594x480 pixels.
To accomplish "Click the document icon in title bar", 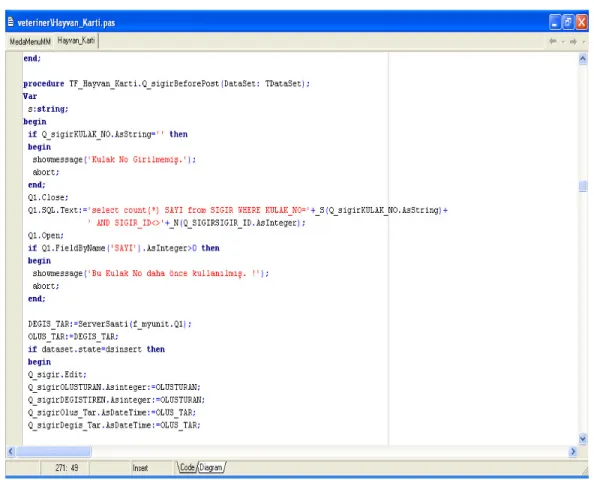I will (11, 22).
